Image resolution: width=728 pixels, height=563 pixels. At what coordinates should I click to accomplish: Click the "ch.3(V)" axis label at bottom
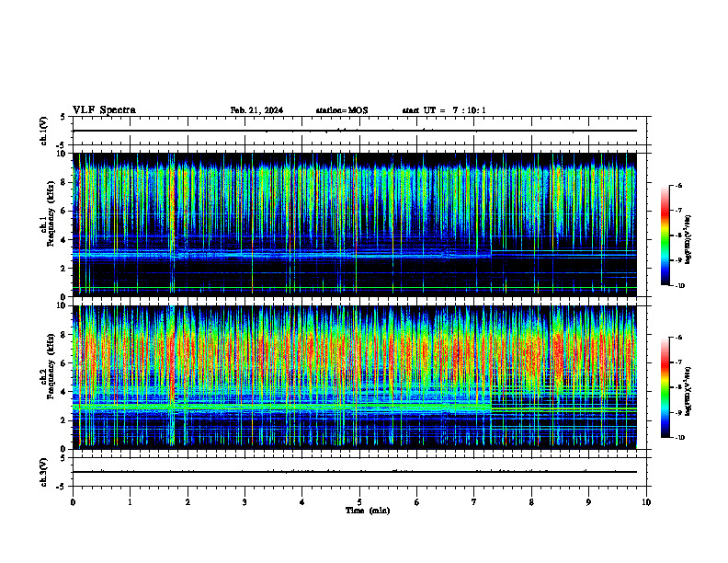[43, 472]
